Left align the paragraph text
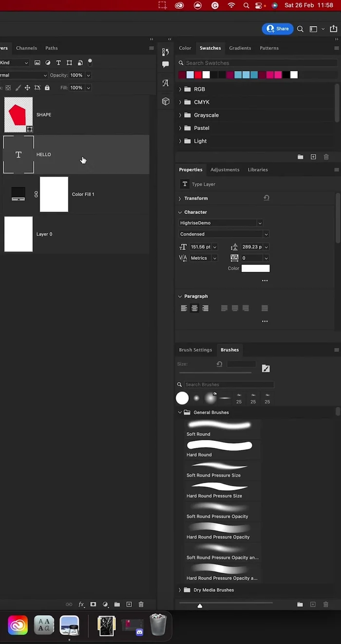Viewport: 341px width, 644px height. click(x=184, y=308)
